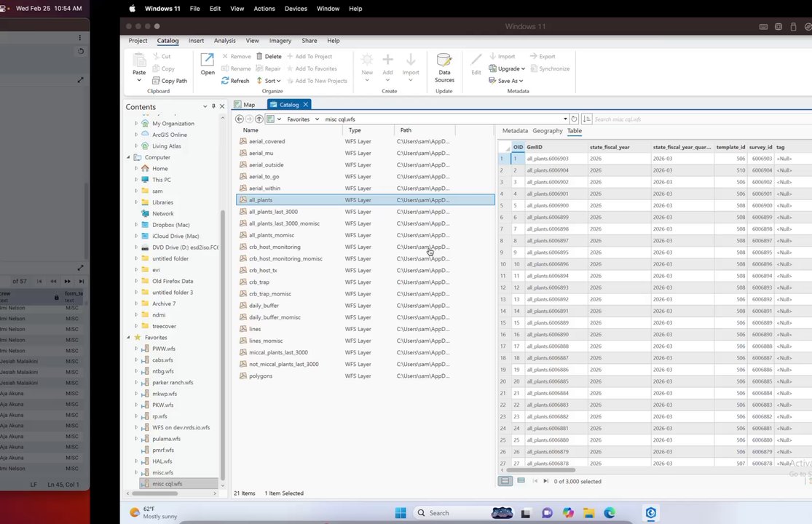Open Devices menu in Mac menu bar
Image resolution: width=812 pixels, height=524 pixels.
(x=296, y=8)
